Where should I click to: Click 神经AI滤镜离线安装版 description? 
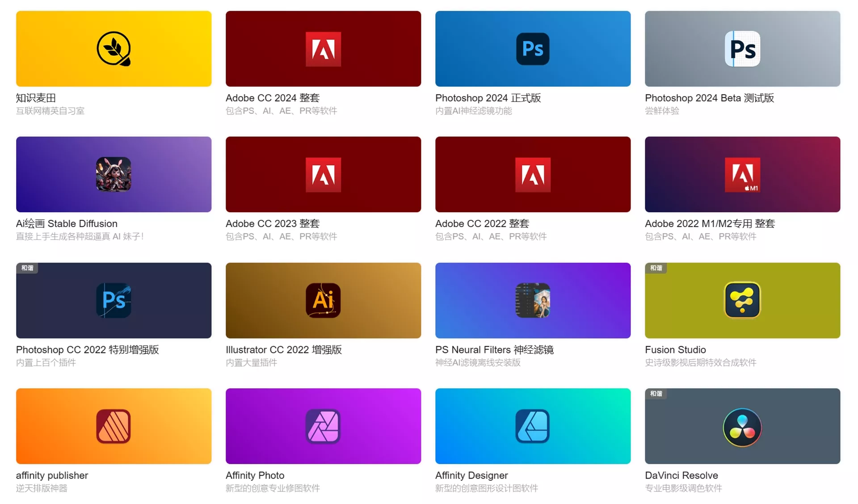click(x=478, y=362)
